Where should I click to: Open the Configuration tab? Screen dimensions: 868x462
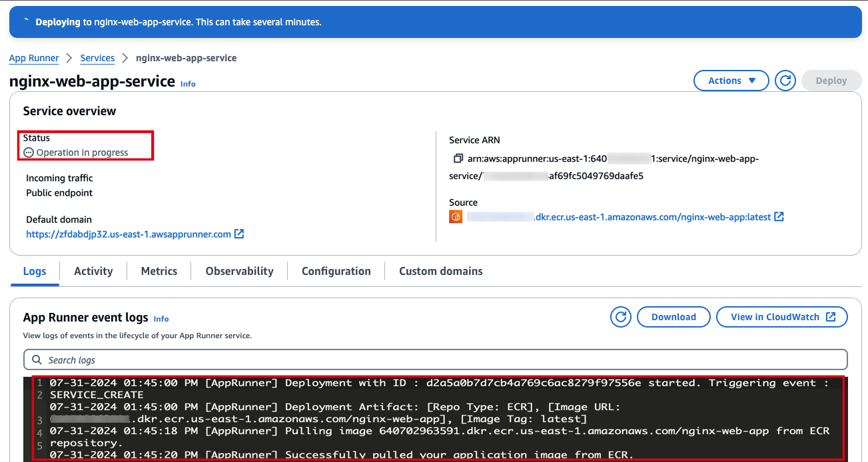336,271
